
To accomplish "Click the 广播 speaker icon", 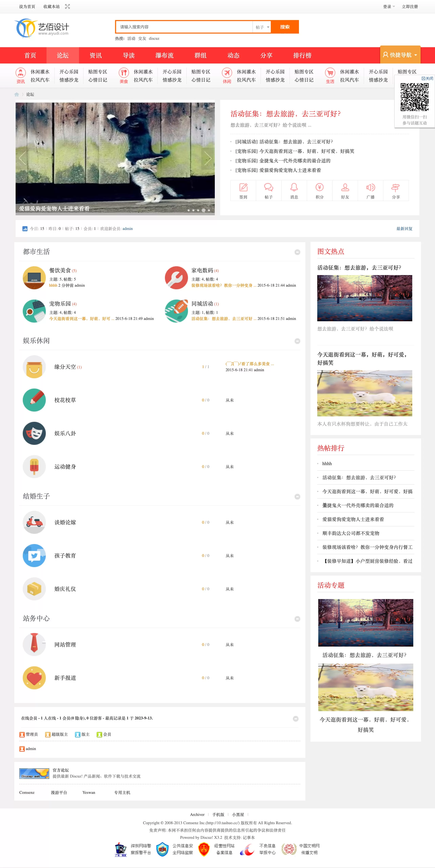I will 370,187.
